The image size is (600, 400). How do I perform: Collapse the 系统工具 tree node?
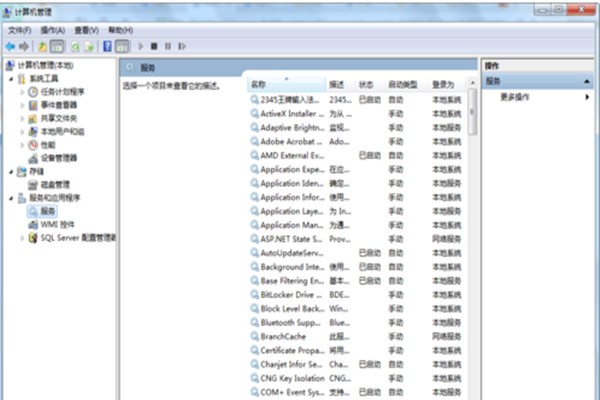[x=10, y=79]
